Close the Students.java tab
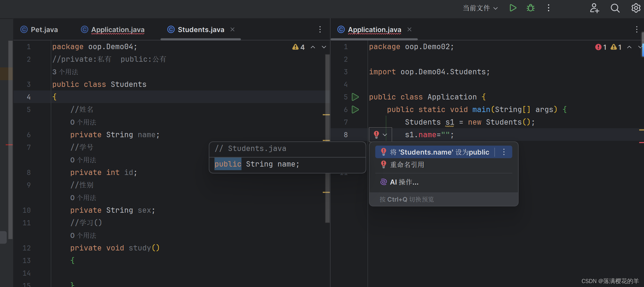 pyautogui.click(x=232, y=29)
